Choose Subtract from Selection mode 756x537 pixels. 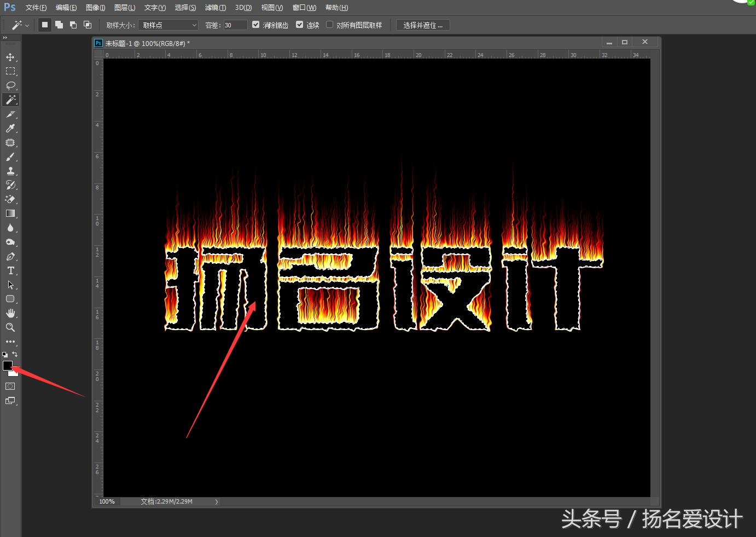[73, 25]
